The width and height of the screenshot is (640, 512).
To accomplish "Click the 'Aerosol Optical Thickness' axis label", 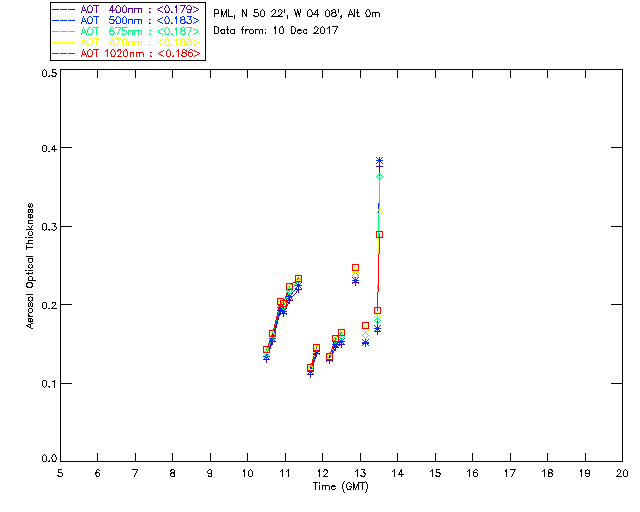I will click(30, 266).
